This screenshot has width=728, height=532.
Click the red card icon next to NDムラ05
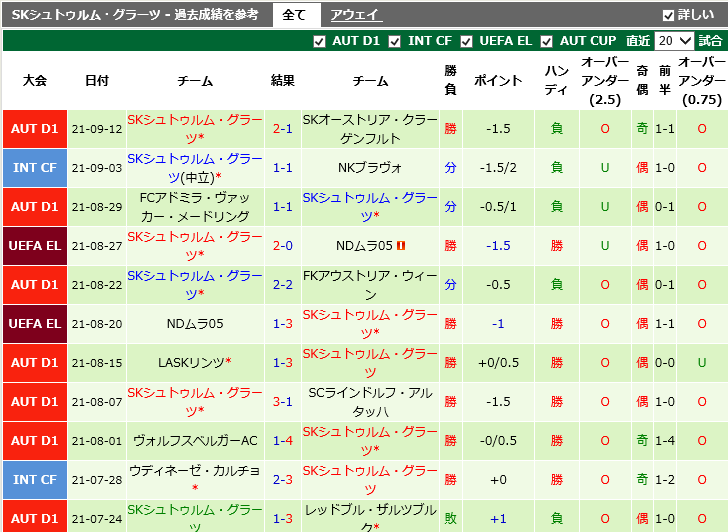point(401,246)
